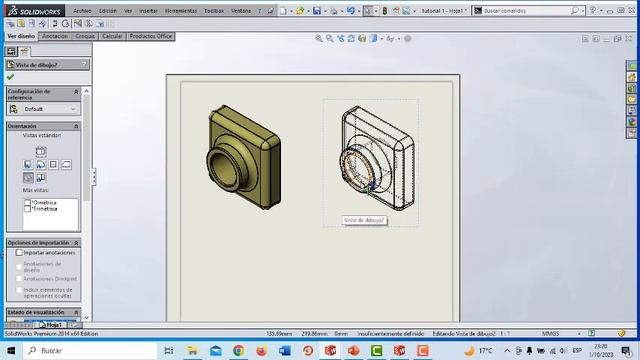This screenshot has width=640, height=360.
Task: Switch to the Productos Office tab
Action: [x=151, y=36]
